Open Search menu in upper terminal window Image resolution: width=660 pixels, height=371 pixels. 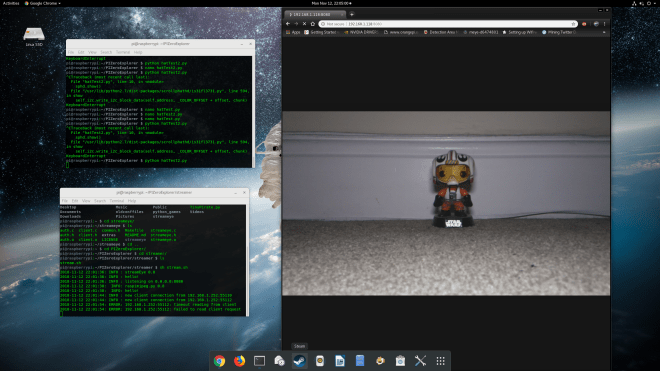[x=106, y=52]
